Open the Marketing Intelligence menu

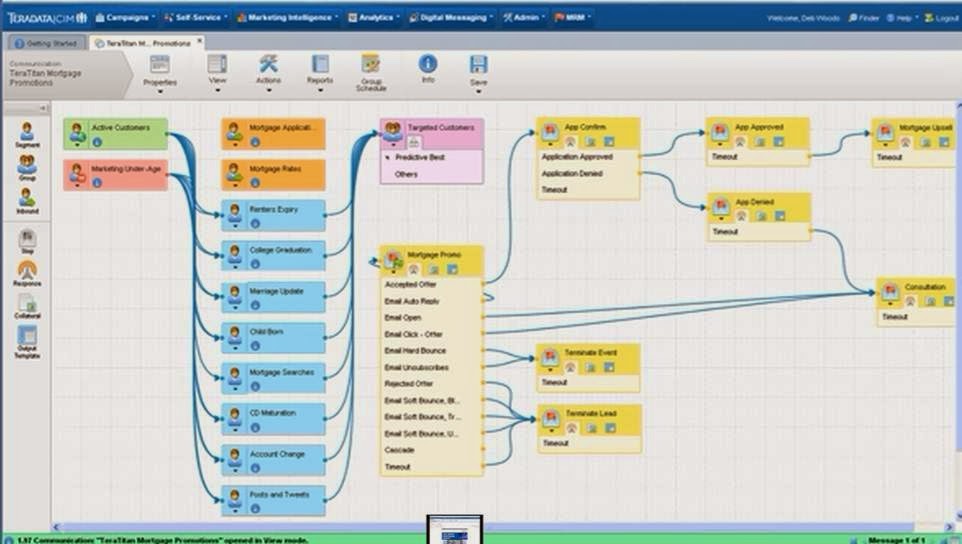click(287, 18)
